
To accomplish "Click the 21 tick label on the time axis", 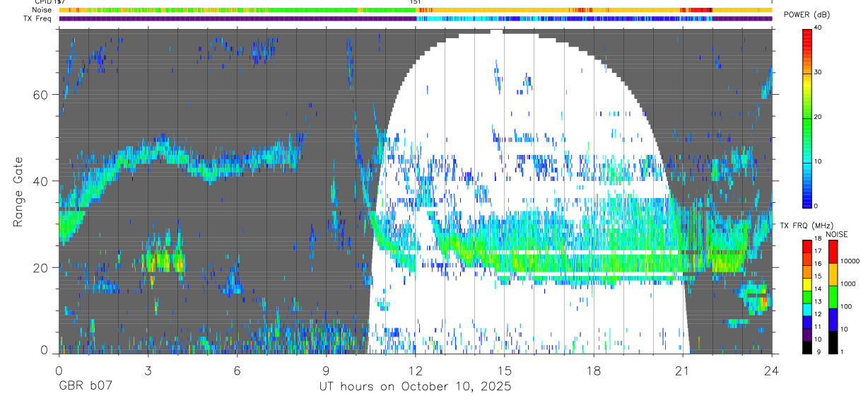I will (x=683, y=371).
